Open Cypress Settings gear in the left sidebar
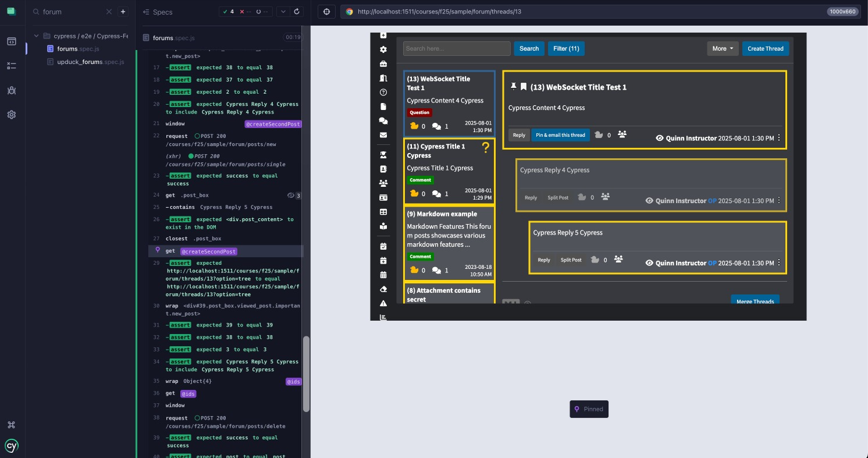Viewport: 868px width, 458px height. click(11, 115)
